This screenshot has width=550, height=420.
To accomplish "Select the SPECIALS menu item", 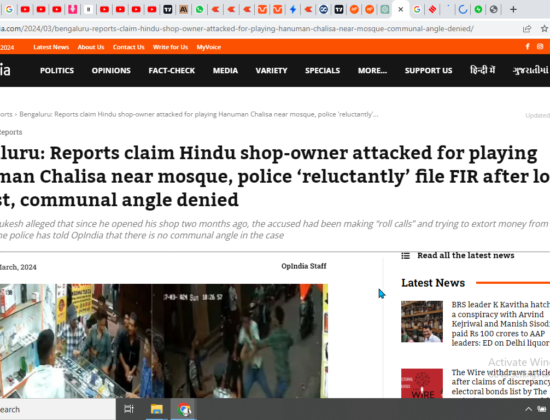I will (x=322, y=71).
